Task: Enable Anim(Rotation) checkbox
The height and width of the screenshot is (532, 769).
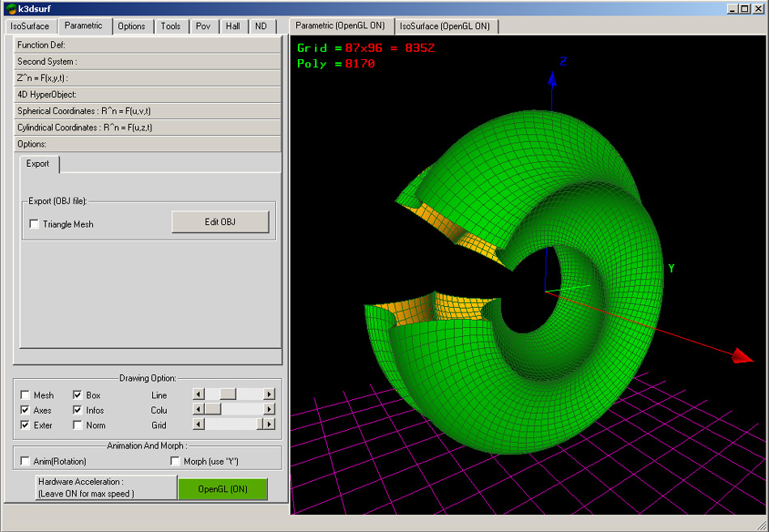Action: [25, 462]
